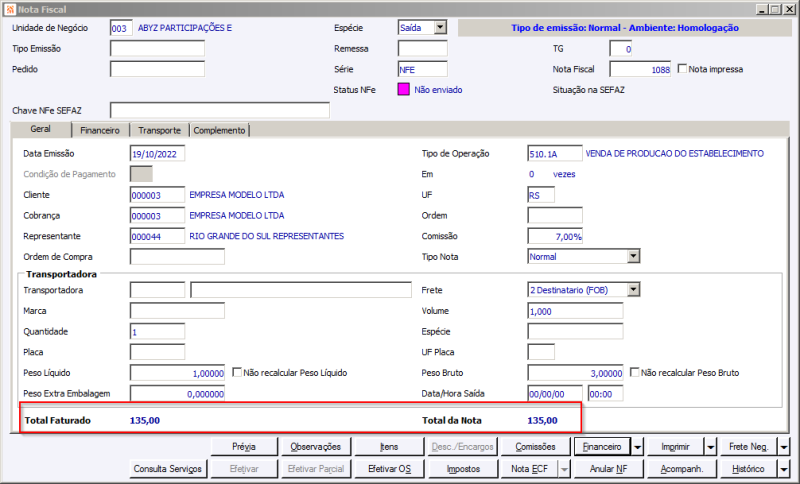Focus the Chave NFe SEFAZ field

click(220, 110)
